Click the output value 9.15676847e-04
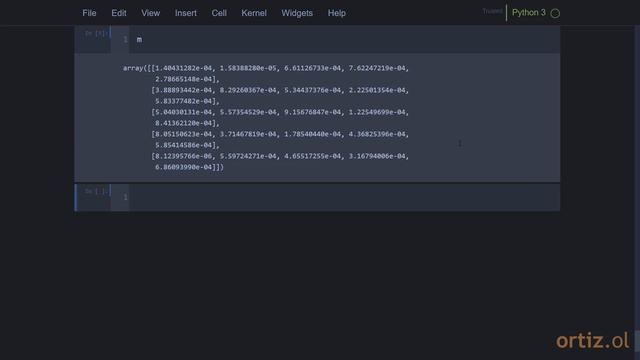Screen dimensions: 640x360 pos(312,112)
